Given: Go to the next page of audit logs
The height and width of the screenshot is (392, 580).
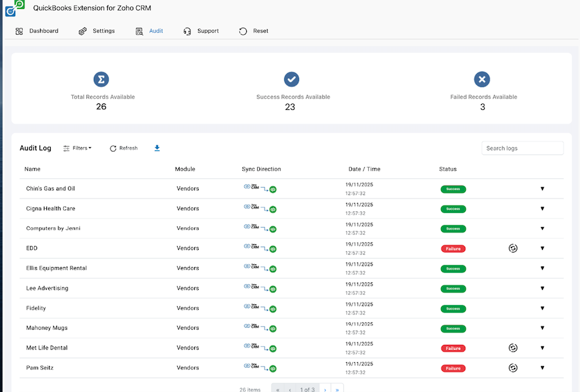Looking at the screenshot, I should tap(325, 389).
